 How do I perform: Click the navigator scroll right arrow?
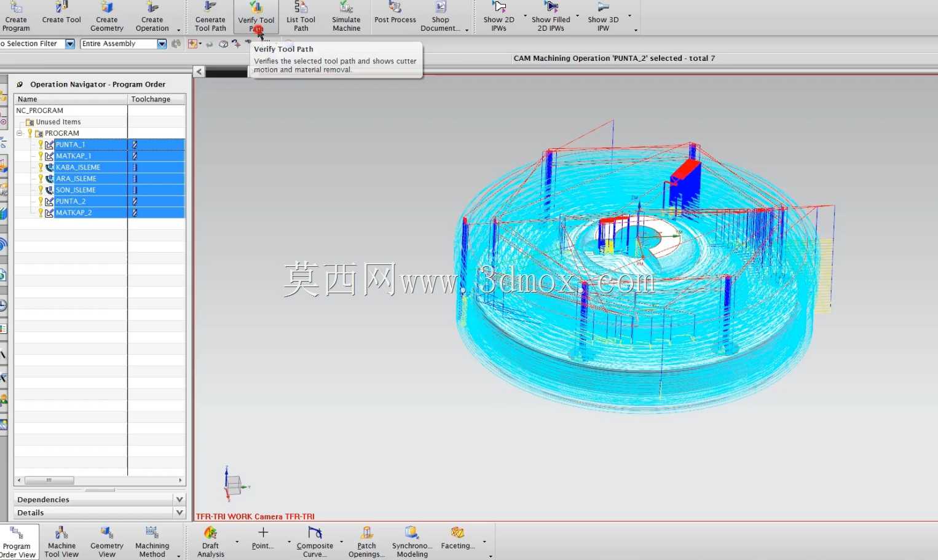click(180, 480)
